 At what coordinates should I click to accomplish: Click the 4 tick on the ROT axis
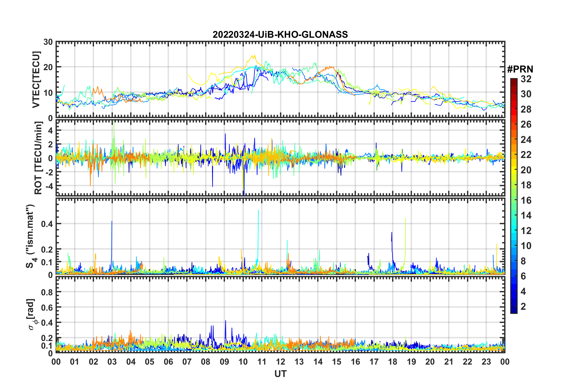pyautogui.click(x=50, y=130)
